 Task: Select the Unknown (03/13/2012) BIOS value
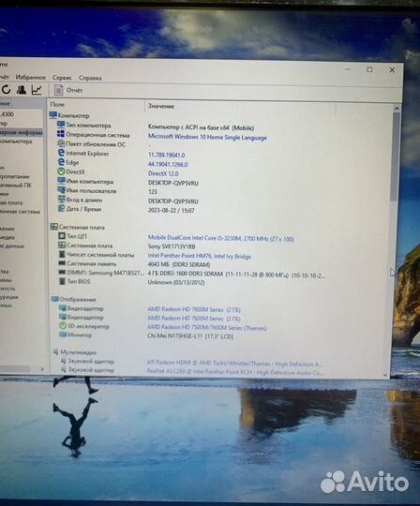coord(176,282)
